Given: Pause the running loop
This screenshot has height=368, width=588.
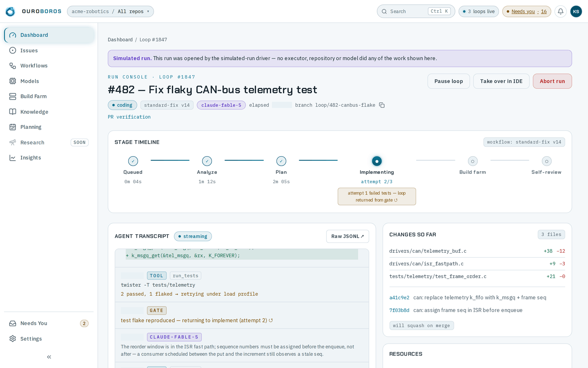Looking at the screenshot, I should coord(448,81).
